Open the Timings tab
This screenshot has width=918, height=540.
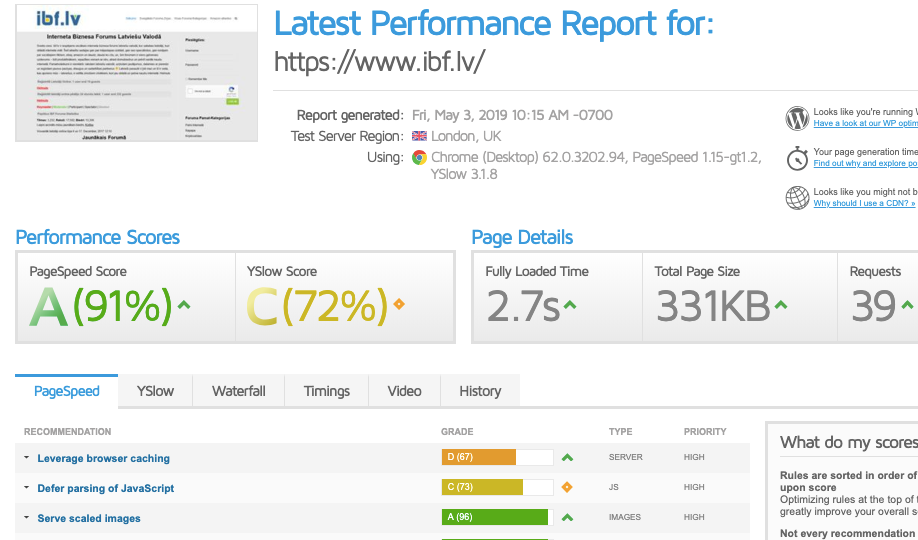[x=327, y=391]
